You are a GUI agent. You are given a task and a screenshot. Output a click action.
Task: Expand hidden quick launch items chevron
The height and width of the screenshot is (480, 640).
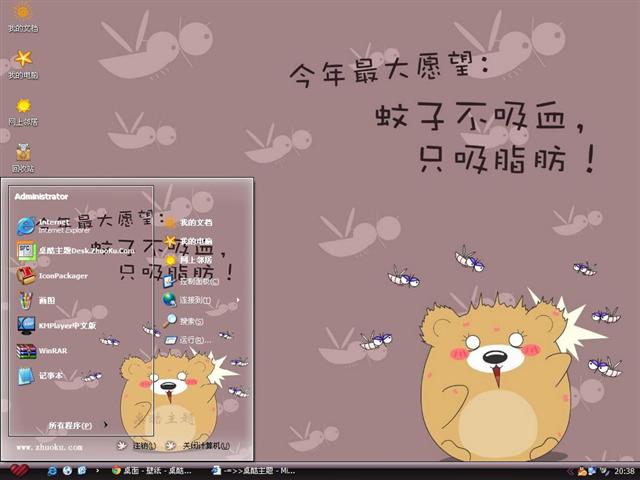[x=97, y=471]
